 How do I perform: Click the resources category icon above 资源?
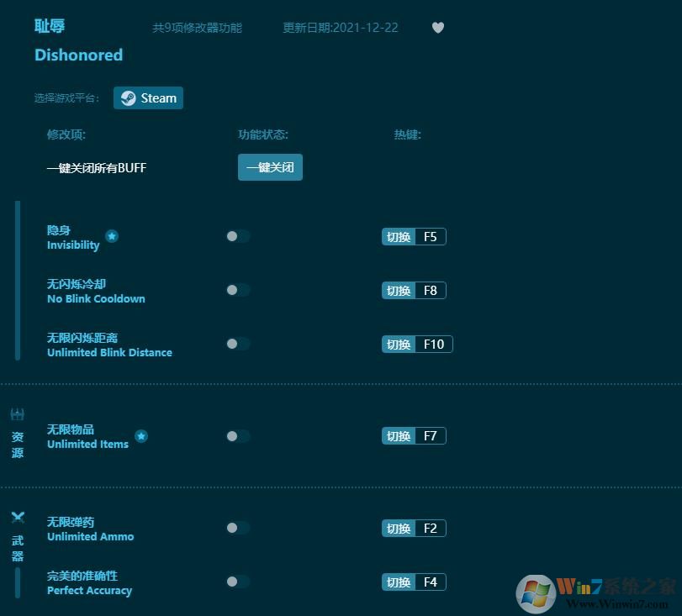(x=18, y=414)
